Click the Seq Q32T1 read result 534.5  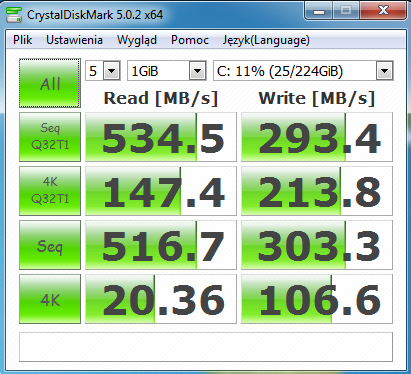pos(161,137)
